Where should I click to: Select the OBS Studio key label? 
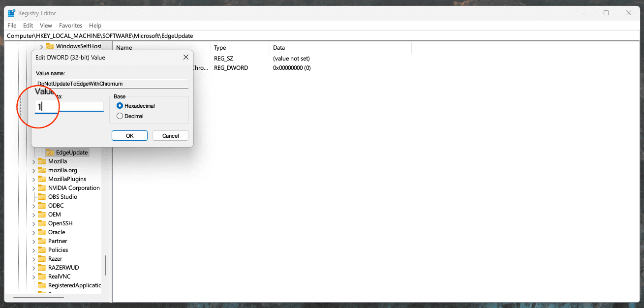pyautogui.click(x=62, y=197)
